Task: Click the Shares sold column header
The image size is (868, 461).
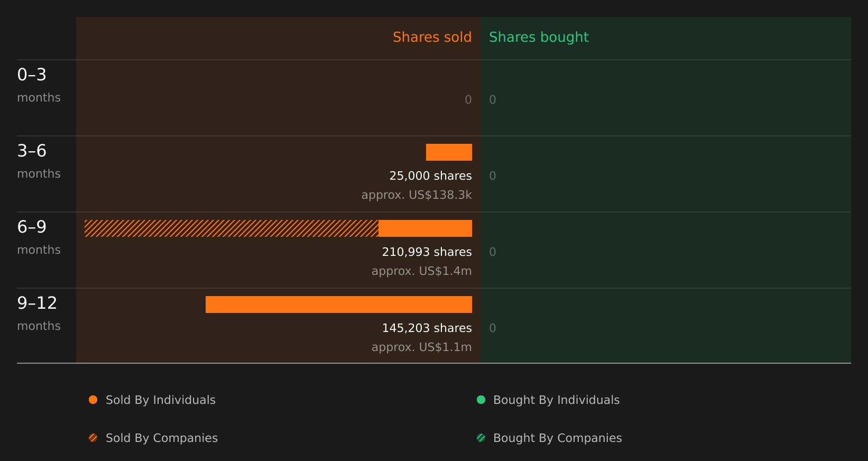Action: [432, 37]
